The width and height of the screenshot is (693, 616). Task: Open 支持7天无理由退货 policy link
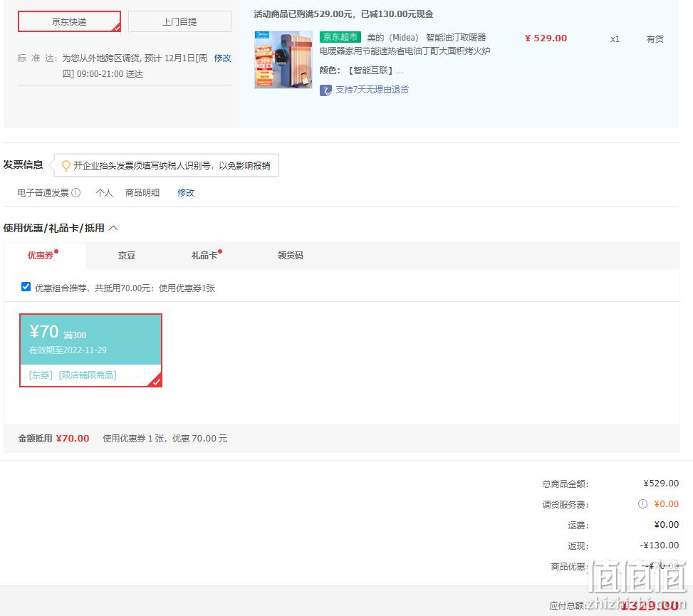click(372, 90)
